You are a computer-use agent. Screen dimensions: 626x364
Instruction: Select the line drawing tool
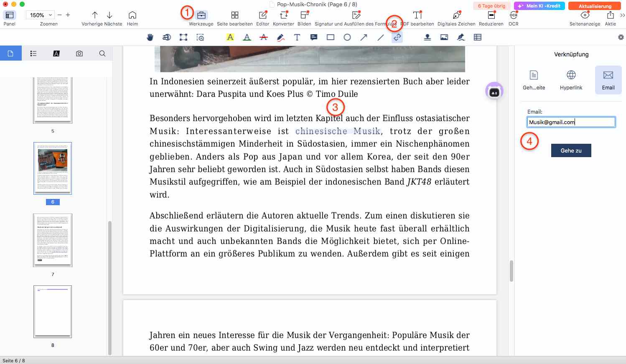381,37
